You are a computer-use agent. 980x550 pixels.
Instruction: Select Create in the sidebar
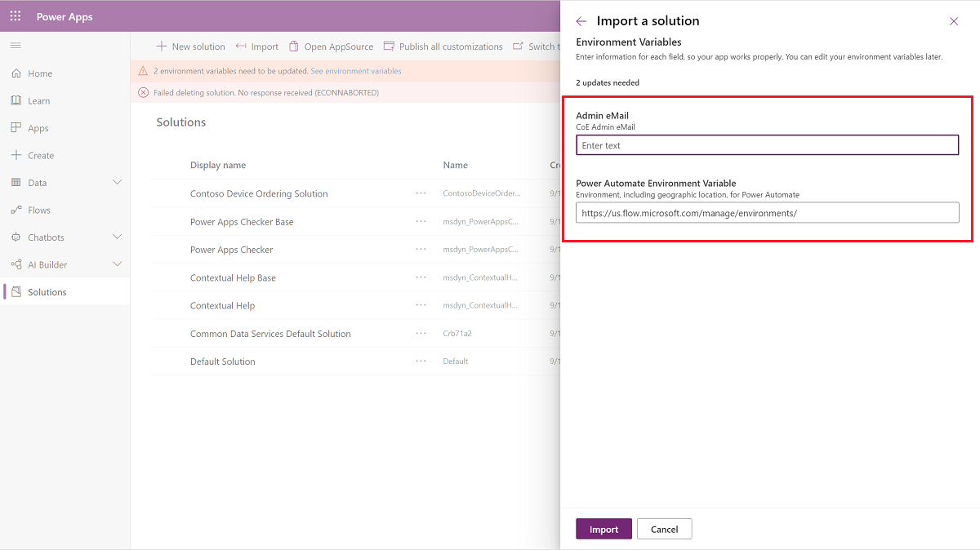(41, 155)
